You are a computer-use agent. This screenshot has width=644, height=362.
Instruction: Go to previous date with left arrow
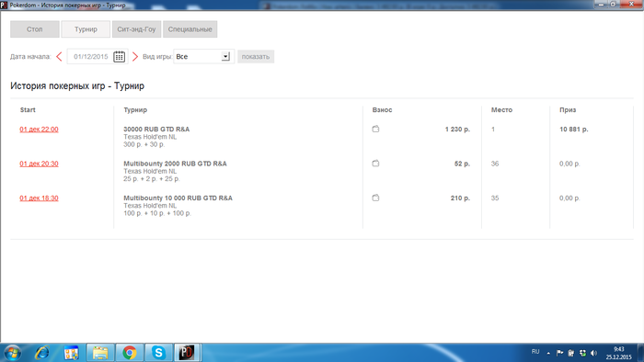point(59,57)
